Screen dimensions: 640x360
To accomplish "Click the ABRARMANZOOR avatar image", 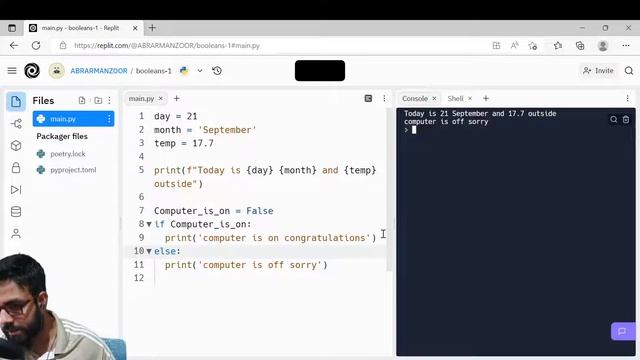I will 57,71.
